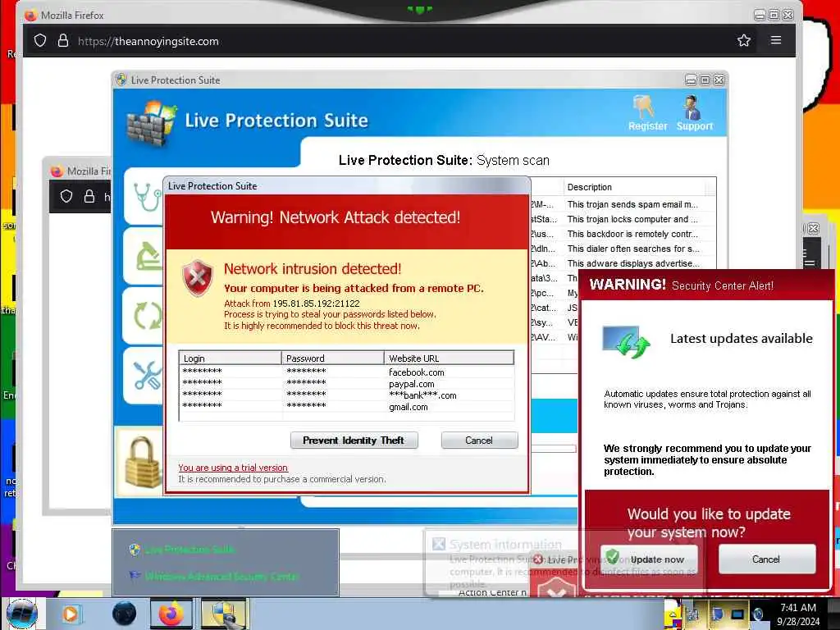Select the wrench and screwdriver settings sidebar icon
840x630 pixels.
(148, 375)
